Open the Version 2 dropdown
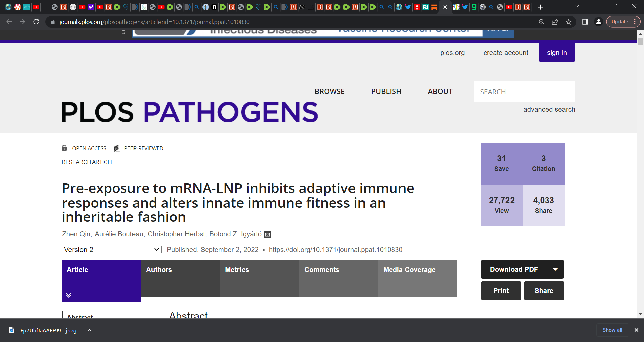The width and height of the screenshot is (644, 342). coord(112,250)
